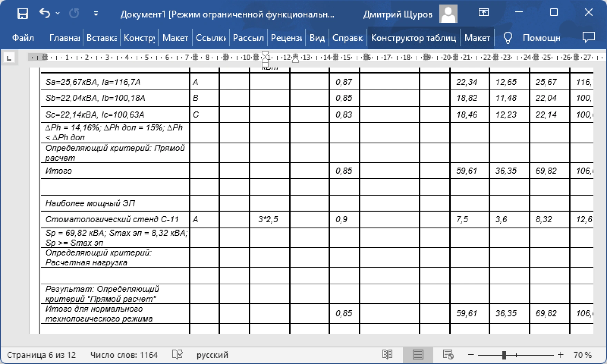Switch to the Вставка tab

coord(101,38)
